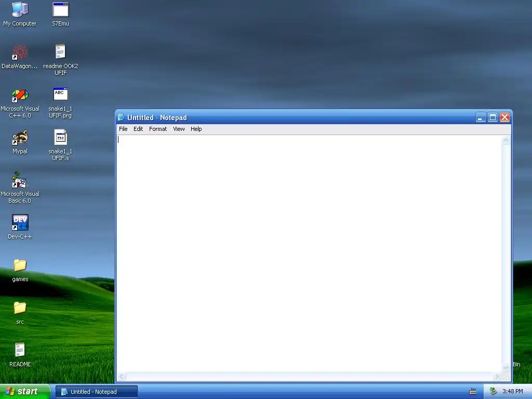Click the safely remove hardware tray icon
This screenshot has width=532, height=399.
coord(494,391)
